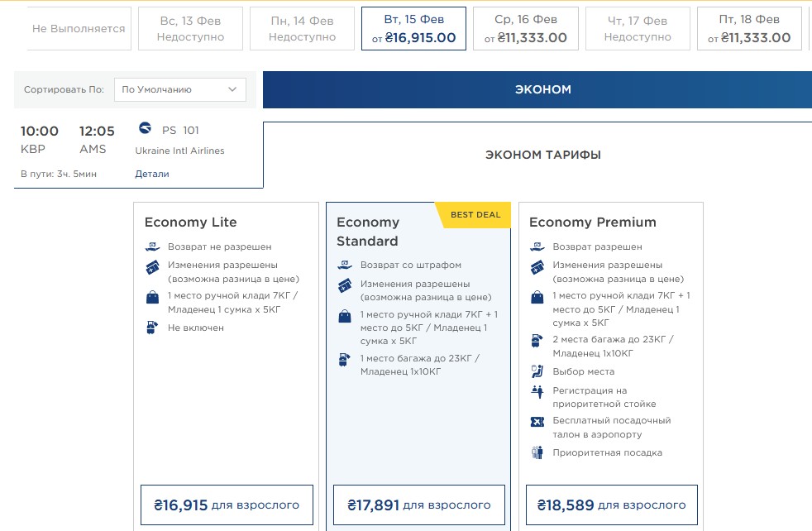This screenshot has width=812, height=531.
Task: Click refund-not-allowed icon in Economy Lite
Action: point(152,246)
